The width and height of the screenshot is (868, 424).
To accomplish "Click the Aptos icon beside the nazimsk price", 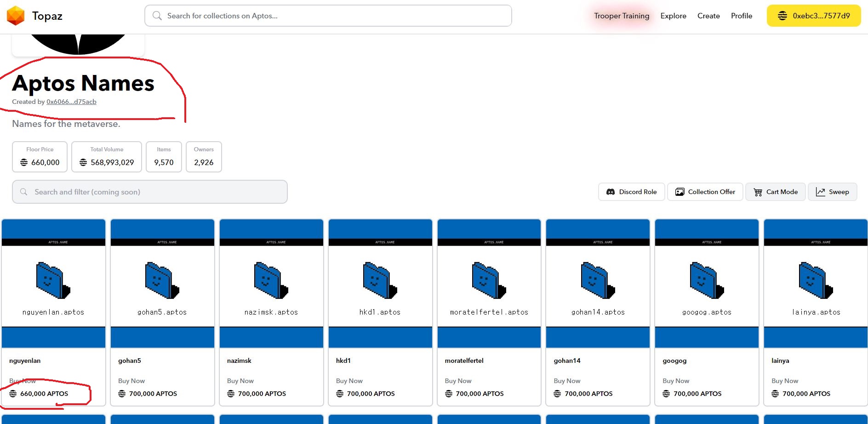I will pos(231,394).
